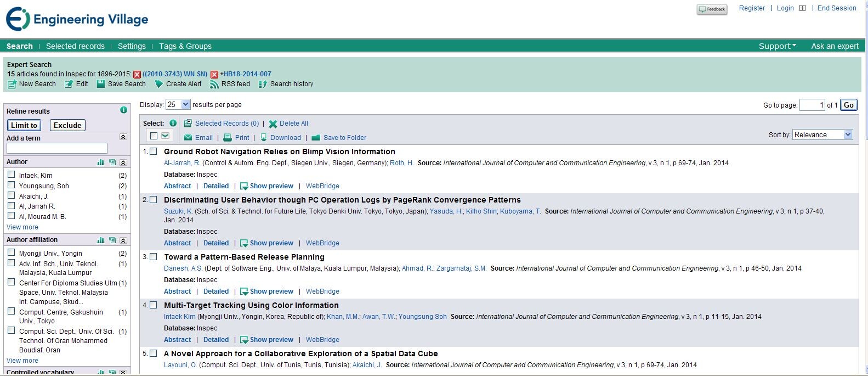Viewport: 868px width, 376px height.
Task: Remove the (2010-3743) WN SN query
Action: pos(137,74)
